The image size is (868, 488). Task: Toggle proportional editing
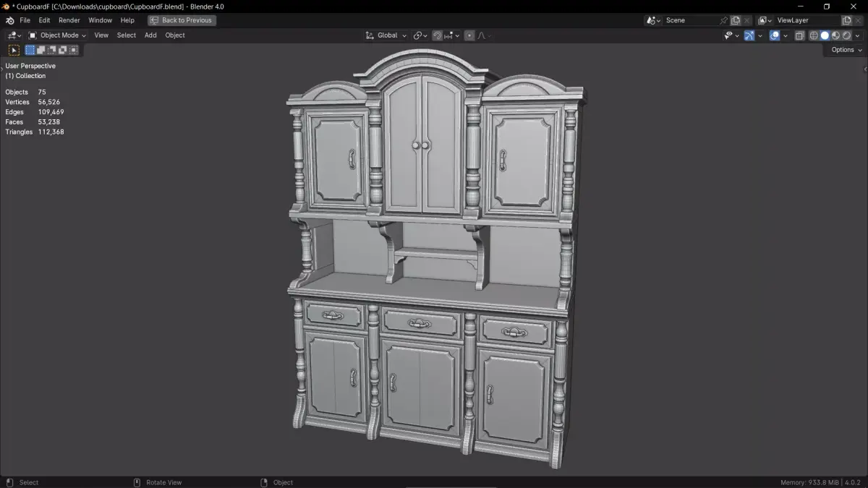tap(469, 35)
